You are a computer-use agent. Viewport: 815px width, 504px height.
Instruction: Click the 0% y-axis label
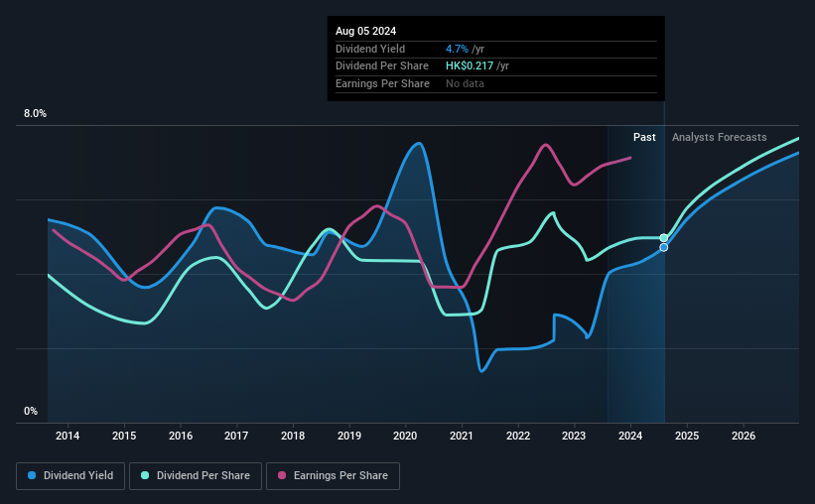[31, 411]
